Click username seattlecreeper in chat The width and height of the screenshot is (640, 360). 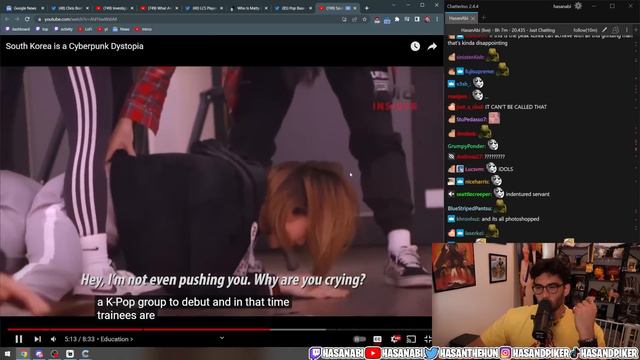point(473,194)
